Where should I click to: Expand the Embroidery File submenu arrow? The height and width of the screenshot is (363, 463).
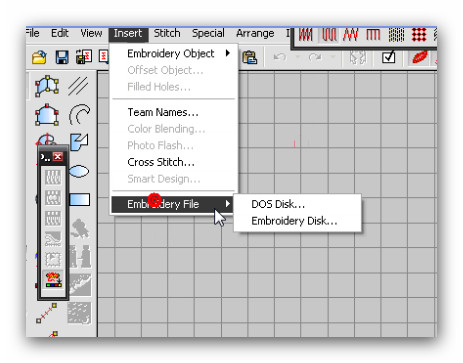(228, 204)
